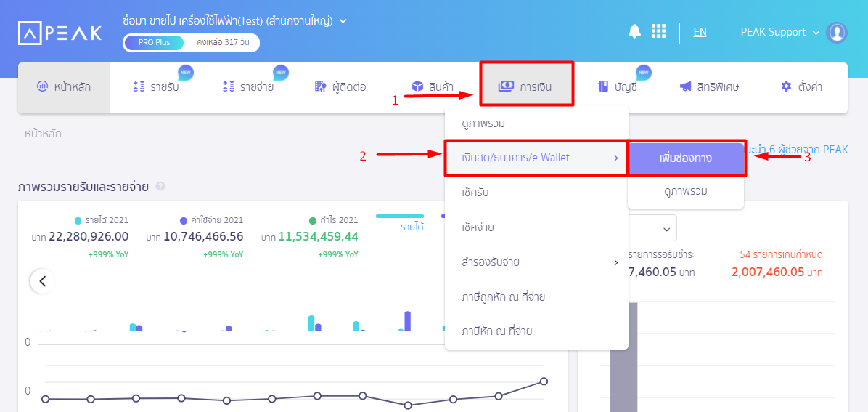Click ดูภาพรวม in the e-Wallet submenu
This screenshot has width=868, height=412.
[x=686, y=191]
